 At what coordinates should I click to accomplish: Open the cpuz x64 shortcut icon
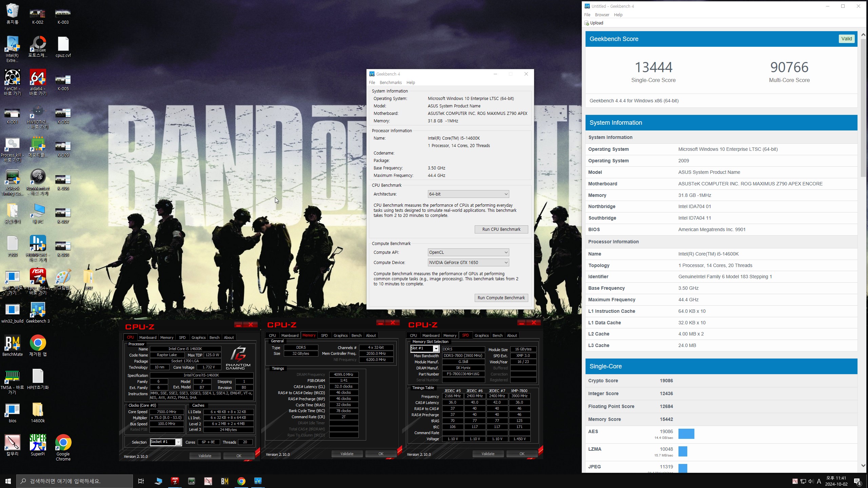[x=38, y=282]
